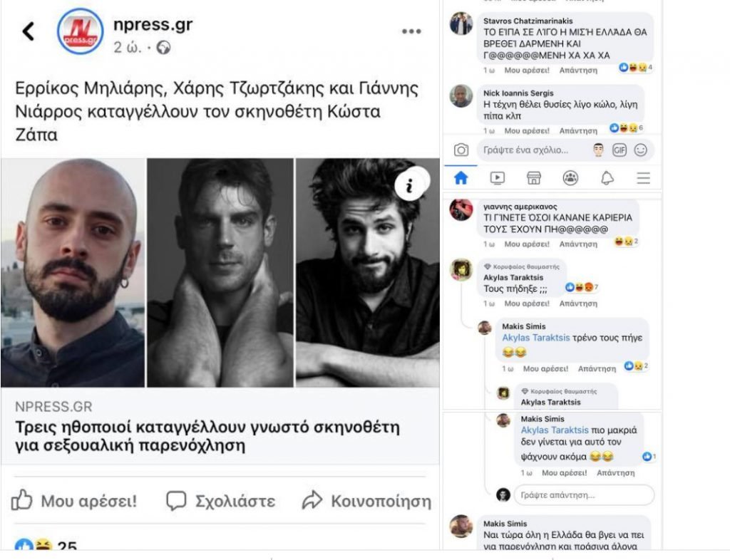Open the Marketplace storefront icon
This screenshot has height=560, width=730.
[x=533, y=177]
